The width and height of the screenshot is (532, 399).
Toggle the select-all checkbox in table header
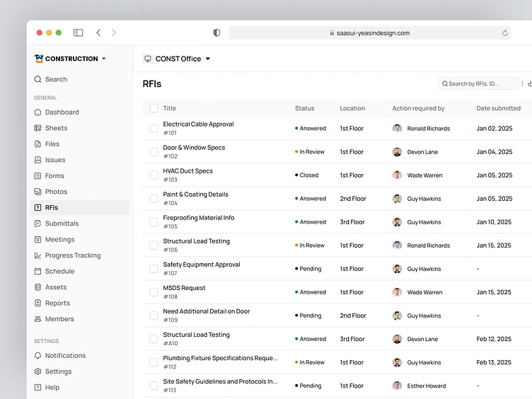(x=154, y=108)
